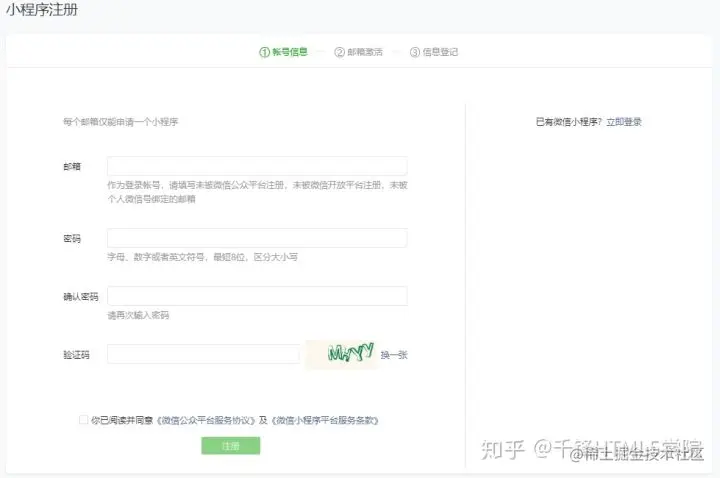Focus the 密码 password input field
Image resolution: width=720 pixels, height=478 pixels.
pos(257,238)
